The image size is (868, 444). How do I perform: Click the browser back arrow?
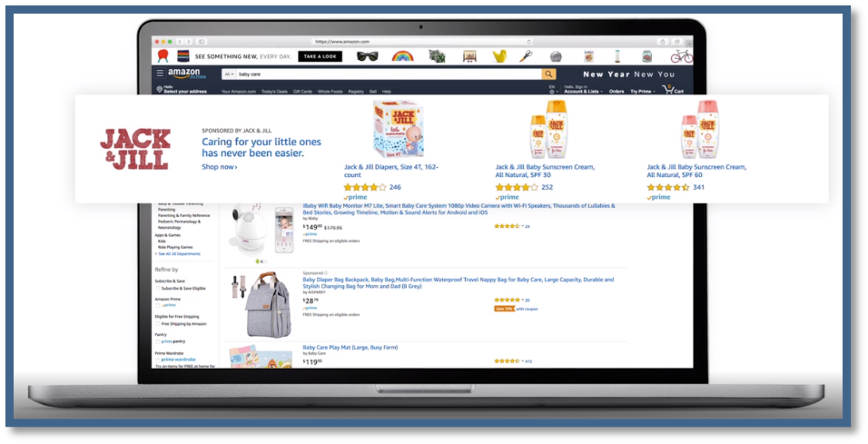coord(180,42)
